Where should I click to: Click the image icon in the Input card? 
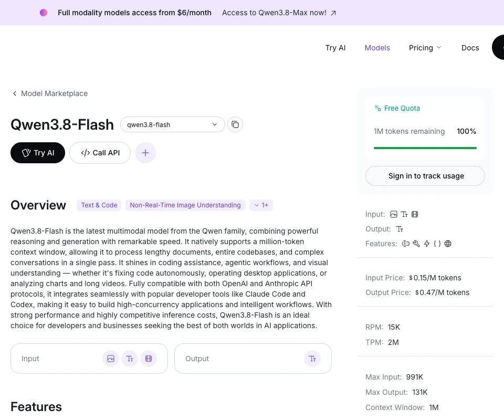[x=111, y=359]
